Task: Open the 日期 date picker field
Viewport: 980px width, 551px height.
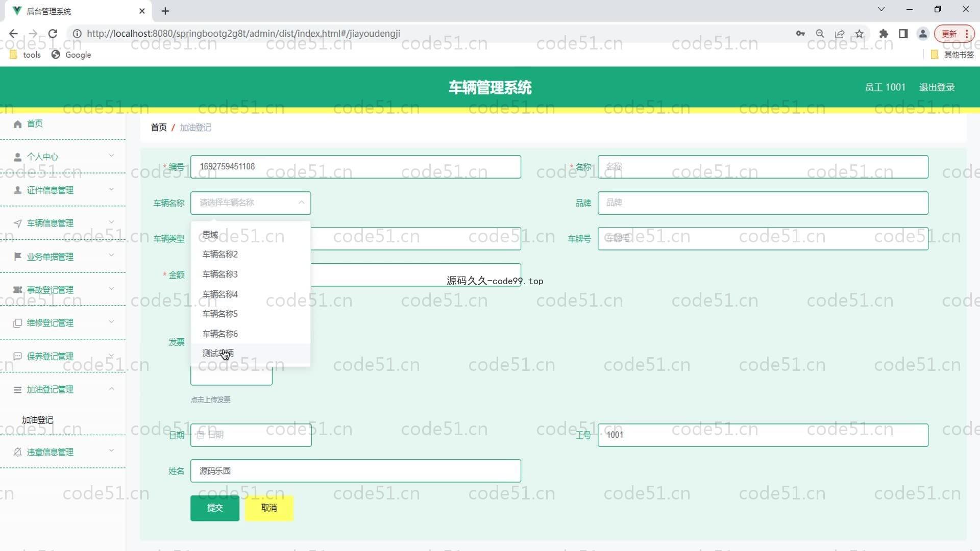Action: (251, 435)
